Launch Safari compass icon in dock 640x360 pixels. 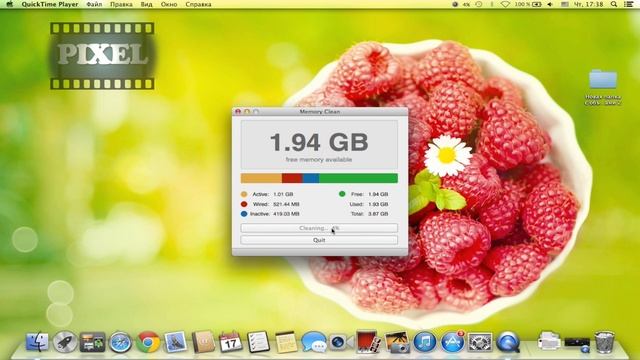pos(120,342)
